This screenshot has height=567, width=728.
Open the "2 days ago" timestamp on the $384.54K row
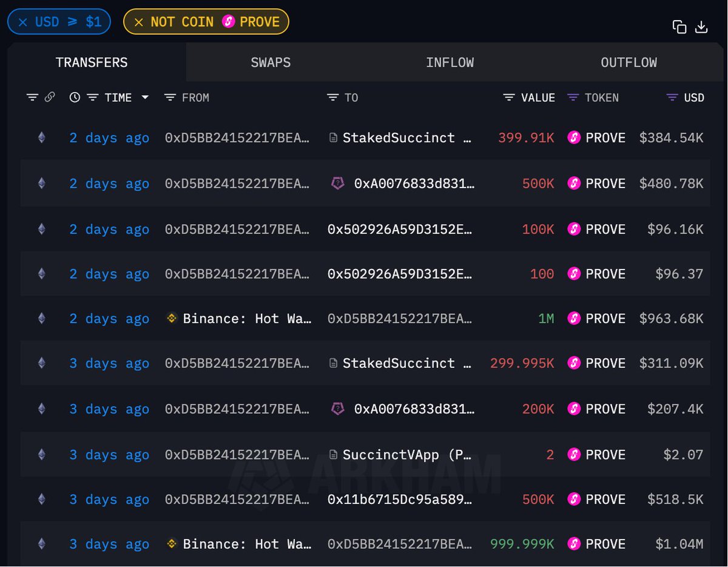click(109, 138)
